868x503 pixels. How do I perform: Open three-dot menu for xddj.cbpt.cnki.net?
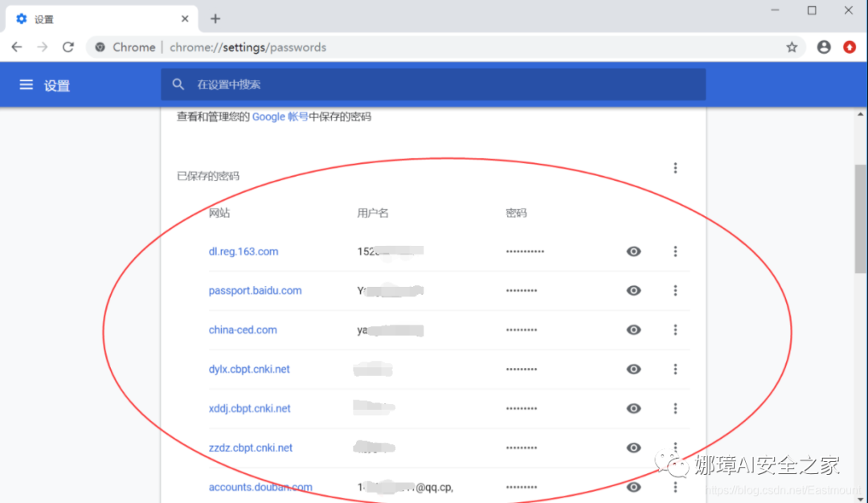[675, 408]
